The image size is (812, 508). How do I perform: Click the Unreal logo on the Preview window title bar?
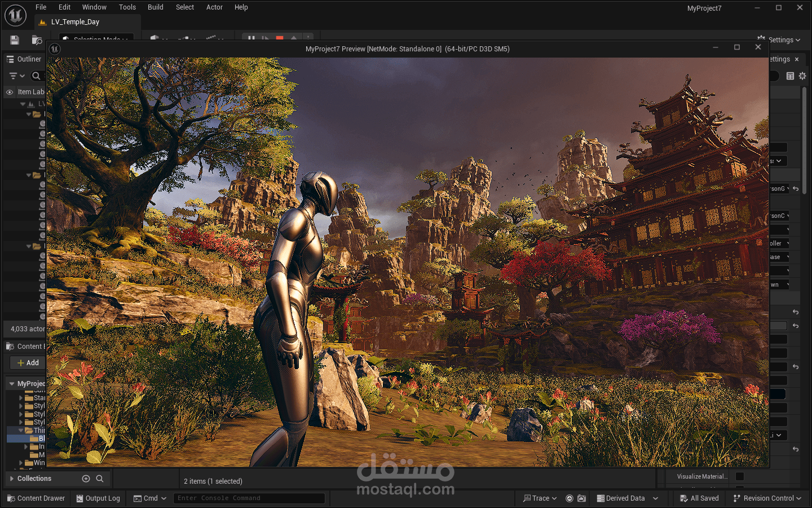click(x=55, y=49)
